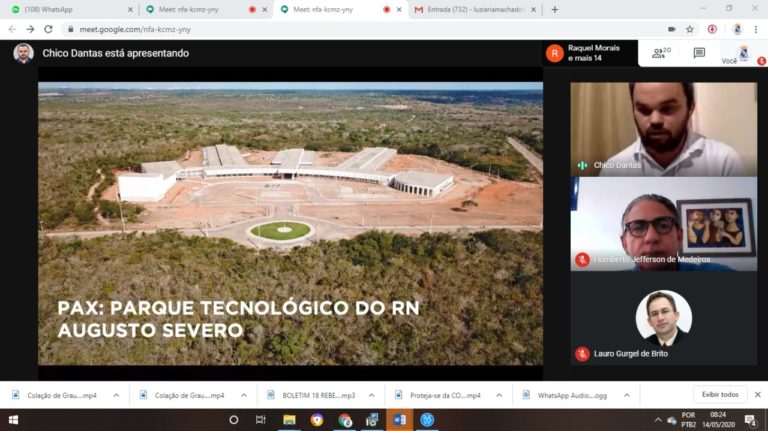Reload the Meet page
This screenshot has height=431, width=768.
48,29
